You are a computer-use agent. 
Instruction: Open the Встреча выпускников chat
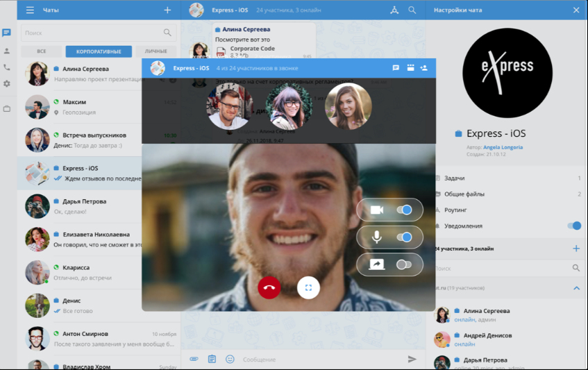point(80,140)
